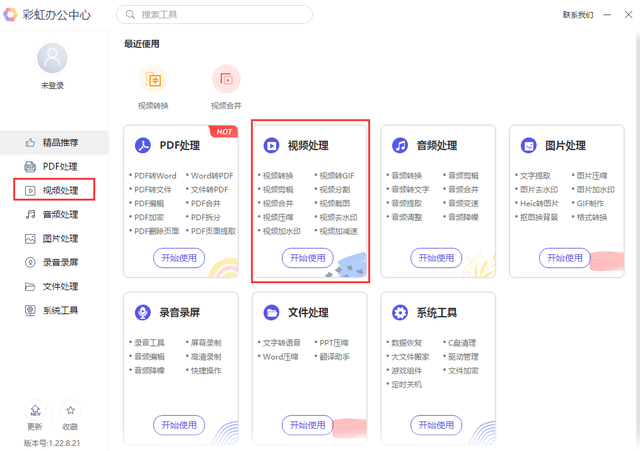Click the 音频处理 card music note icon
Image resolution: width=640 pixels, height=451 pixels.
[400, 145]
